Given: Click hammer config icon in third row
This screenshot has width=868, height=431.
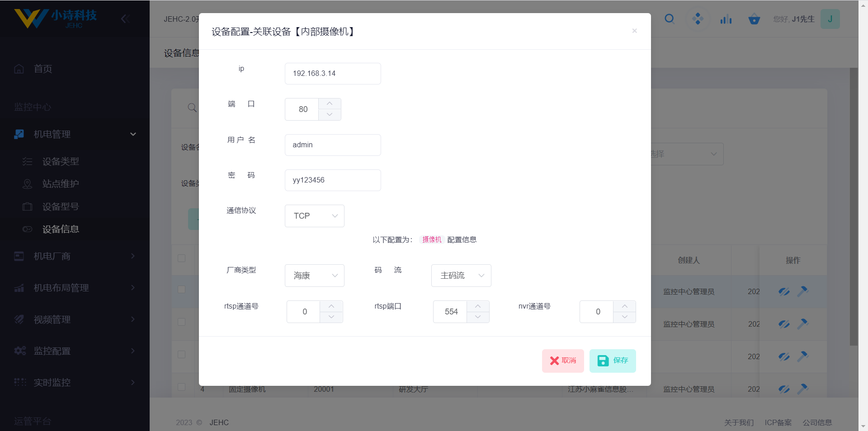Looking at the screenshot, I should pyautogui.click(x=802, y=356).
